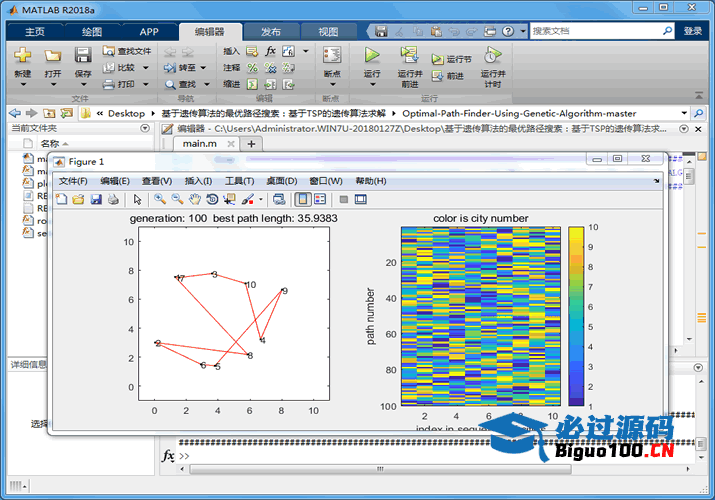Click Browse for Folder button
715x500 pixels.
point(67,113)
